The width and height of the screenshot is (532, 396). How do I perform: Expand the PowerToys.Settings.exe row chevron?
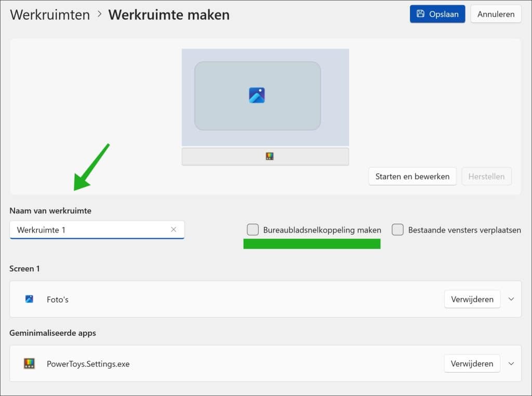511,363
